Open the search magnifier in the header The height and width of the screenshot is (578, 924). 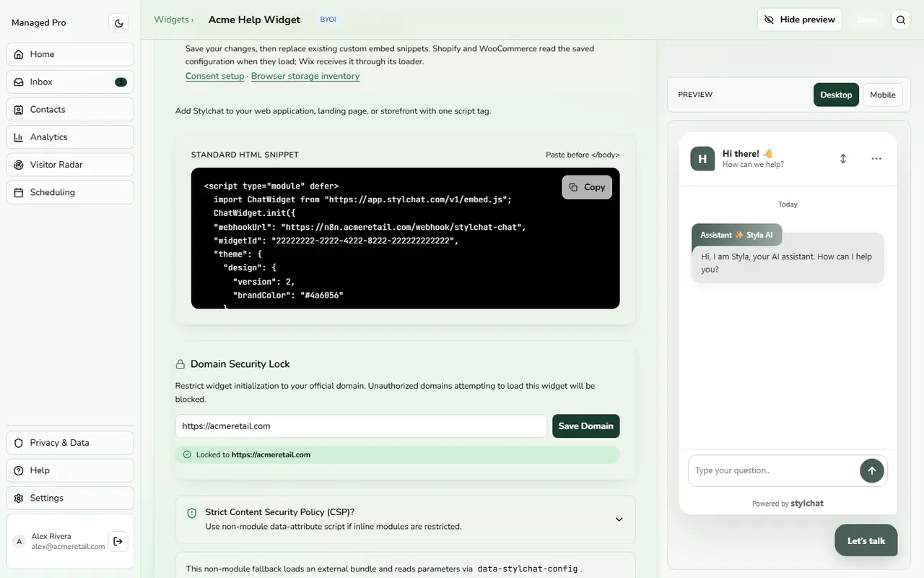click(x=901, y=20)
